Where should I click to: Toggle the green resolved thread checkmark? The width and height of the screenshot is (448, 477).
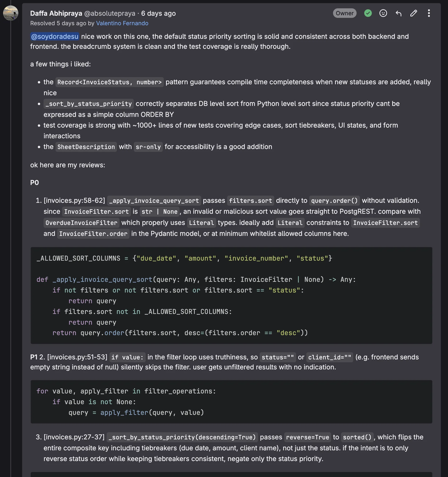click(368, 13)
